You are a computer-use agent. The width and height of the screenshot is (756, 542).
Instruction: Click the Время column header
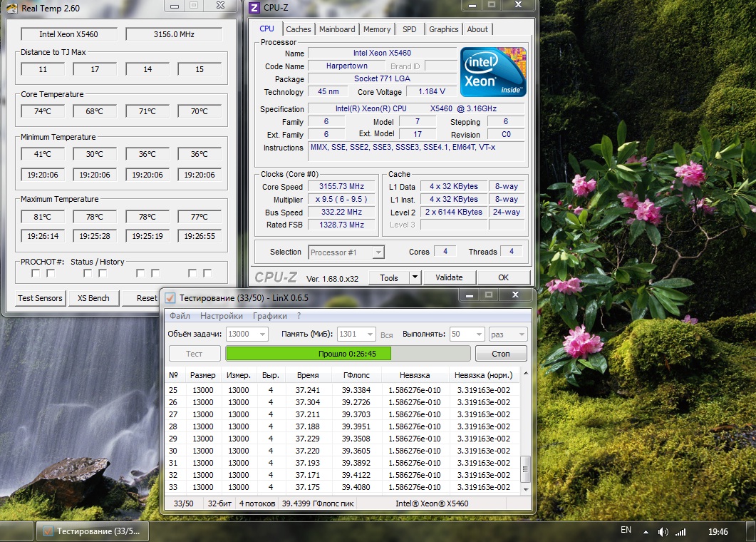click(x=308, y=375)
